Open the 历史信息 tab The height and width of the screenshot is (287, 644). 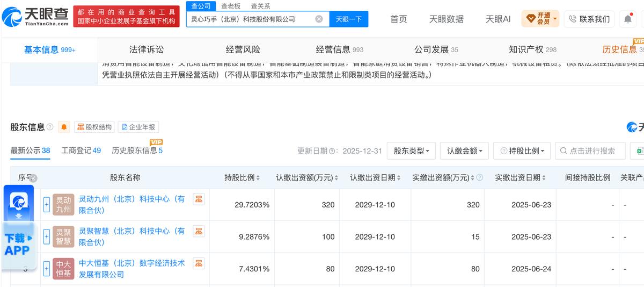click(623, 49)
